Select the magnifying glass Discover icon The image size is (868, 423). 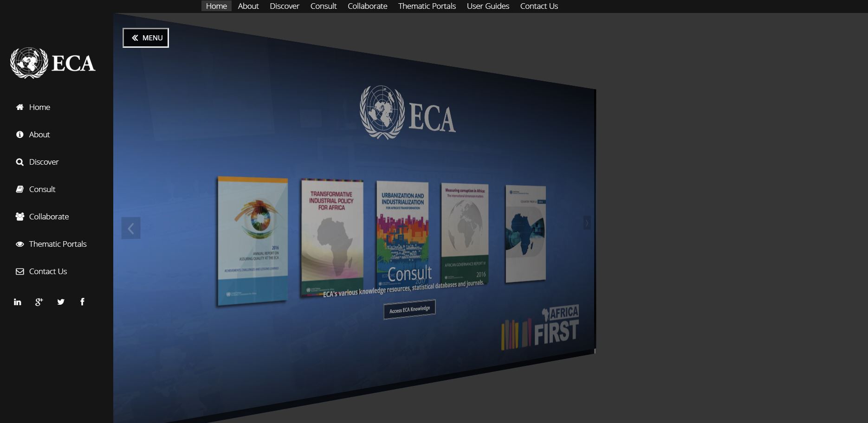coord(19,162)
